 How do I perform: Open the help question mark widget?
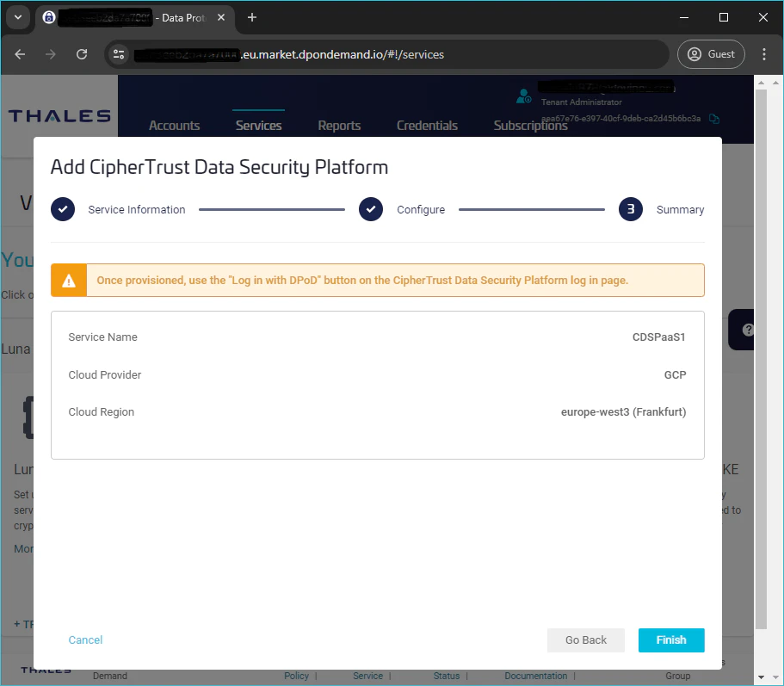click(747, 330)
